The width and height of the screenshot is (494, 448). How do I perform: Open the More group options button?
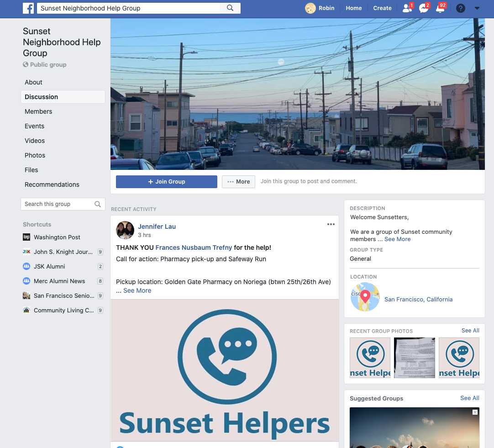(238, 182)
